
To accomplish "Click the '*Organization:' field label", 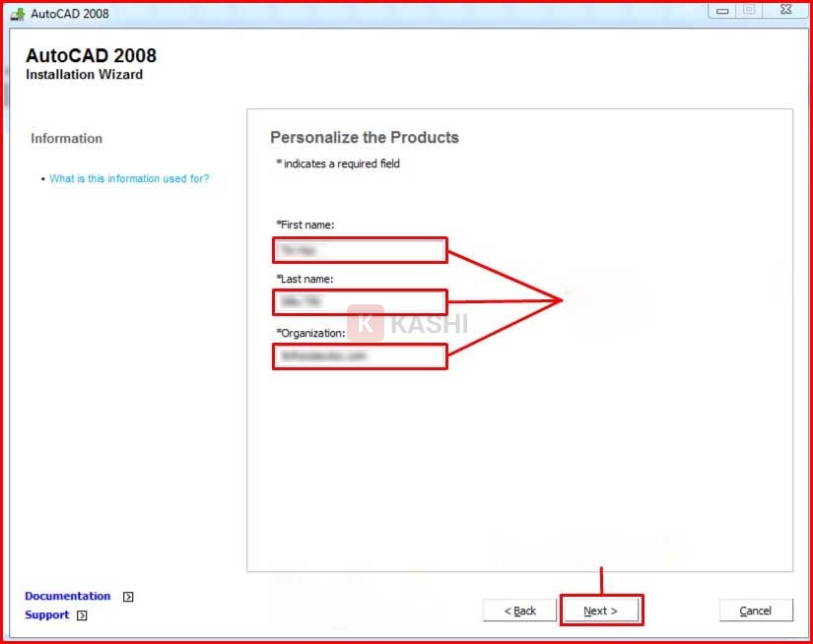I will coord(310,333).
